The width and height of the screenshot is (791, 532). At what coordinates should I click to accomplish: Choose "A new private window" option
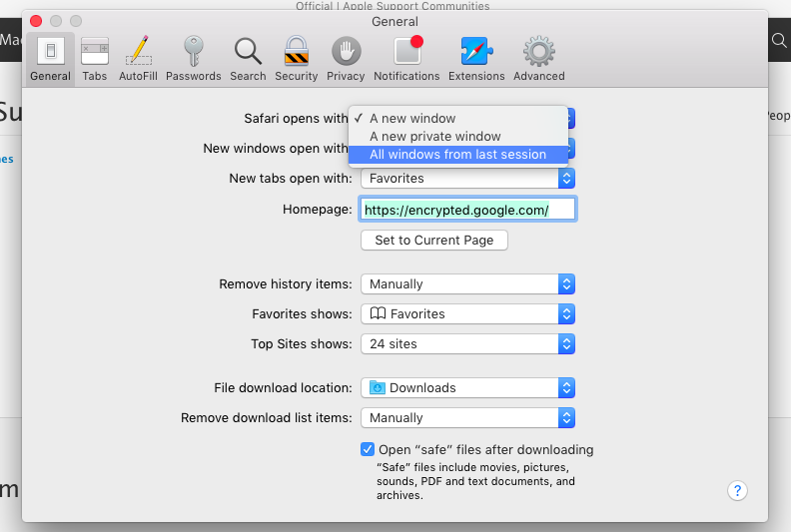click(458, 136)
